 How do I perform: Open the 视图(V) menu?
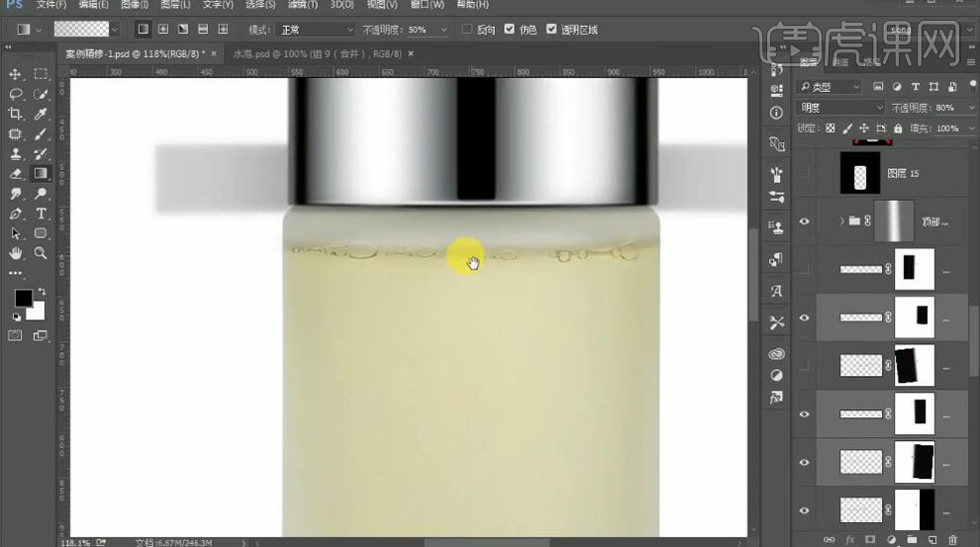[382, 4]
